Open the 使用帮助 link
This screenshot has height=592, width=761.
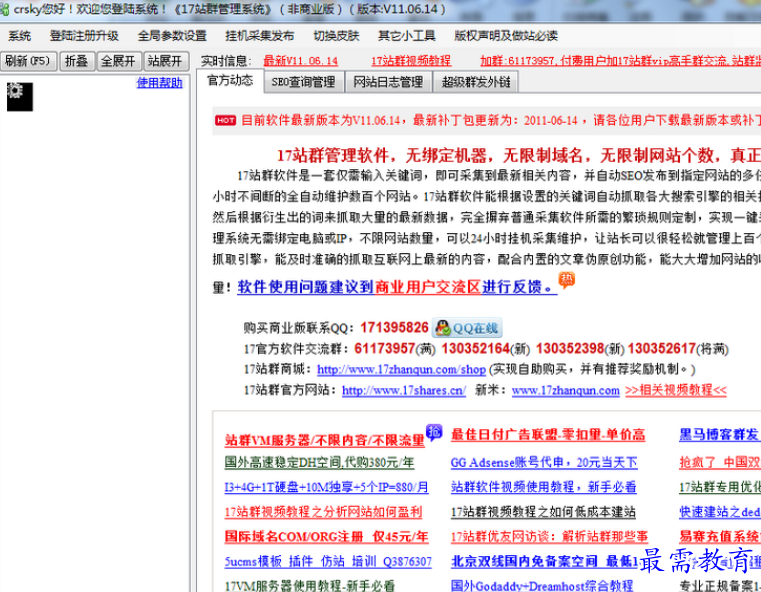click(x=159, y=83)
